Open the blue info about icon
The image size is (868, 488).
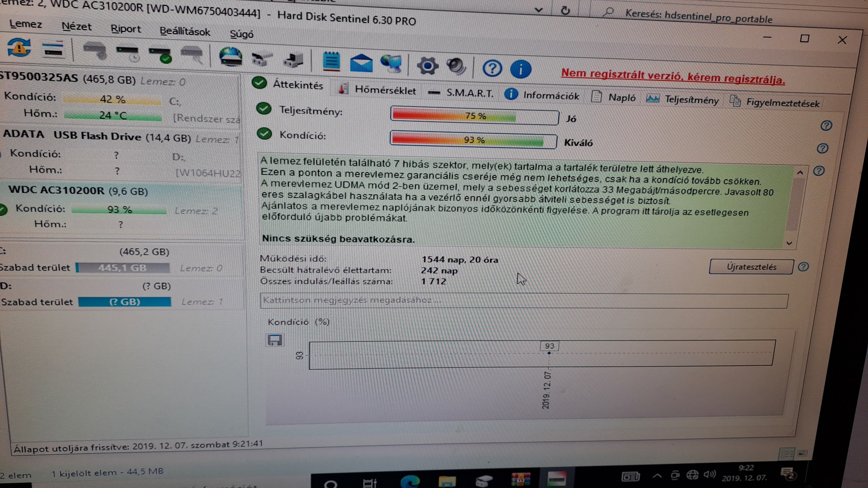521,69
